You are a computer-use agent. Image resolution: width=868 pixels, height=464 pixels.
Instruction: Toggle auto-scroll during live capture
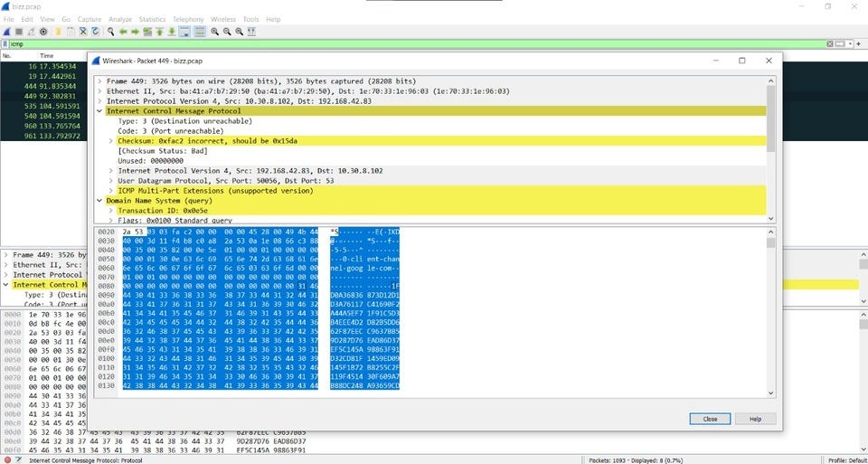coord(184,32)
